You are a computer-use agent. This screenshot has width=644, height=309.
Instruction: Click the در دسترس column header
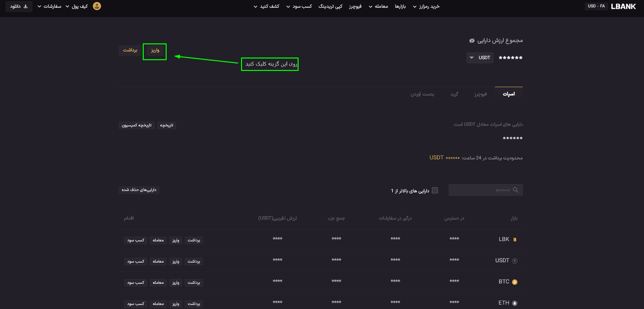pyautogui.click(x=454, y=218)
